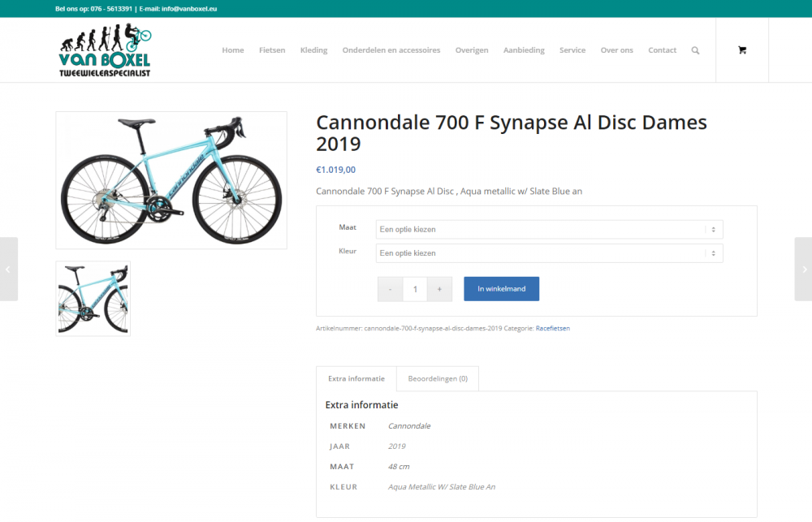812x522 pixels.
Task: Go to previous product arrow
Action: (8, 270)
